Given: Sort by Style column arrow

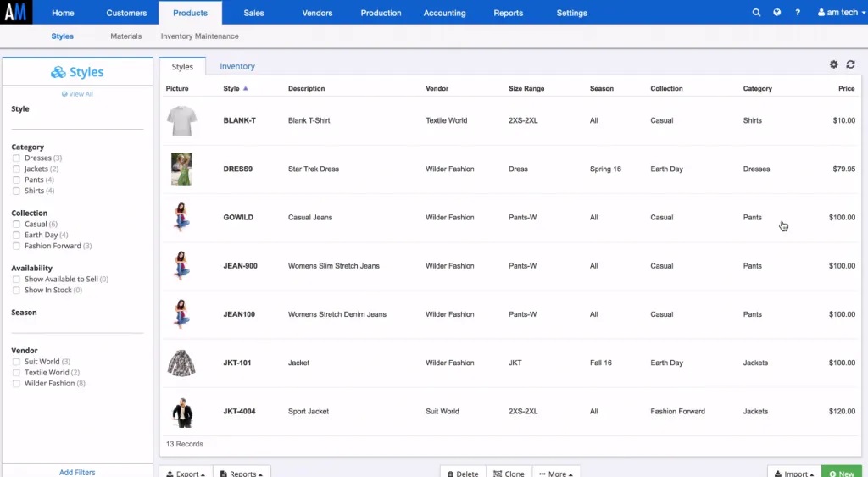Looking at the screenshot, I should point(246,88).
